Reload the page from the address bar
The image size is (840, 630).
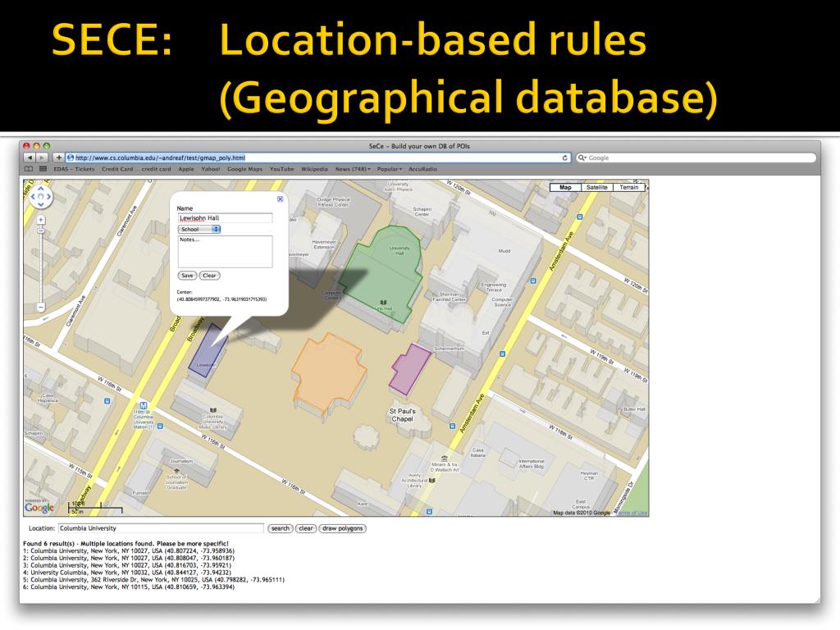click(564, 158)
